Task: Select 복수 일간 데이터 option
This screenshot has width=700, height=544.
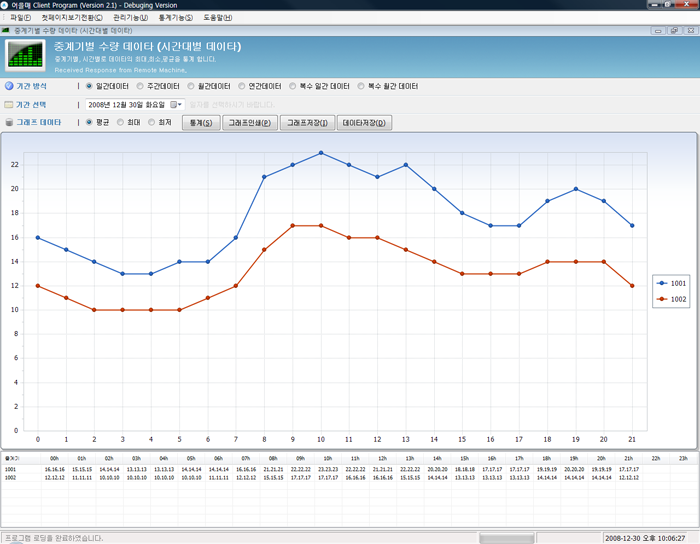Action: (292, 86)
